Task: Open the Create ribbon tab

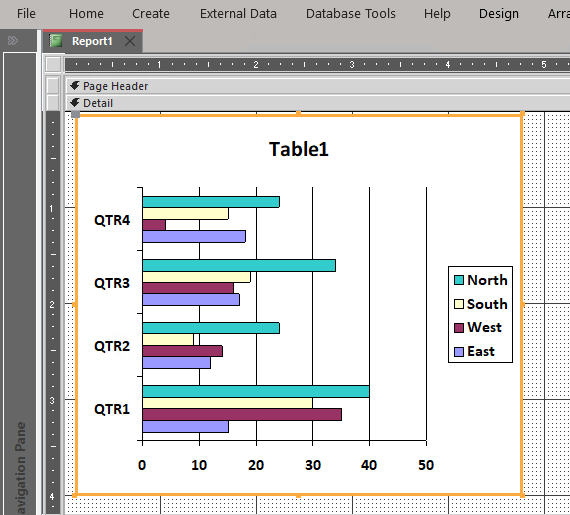Action: pyautogui.click(x=150, y=14)
